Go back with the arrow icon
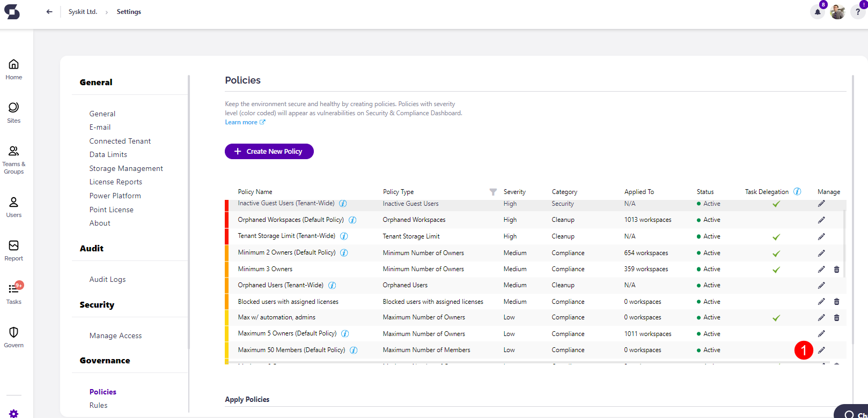This screenshot has width=868, height=418. pyautogui.click(x=49, y=12)
